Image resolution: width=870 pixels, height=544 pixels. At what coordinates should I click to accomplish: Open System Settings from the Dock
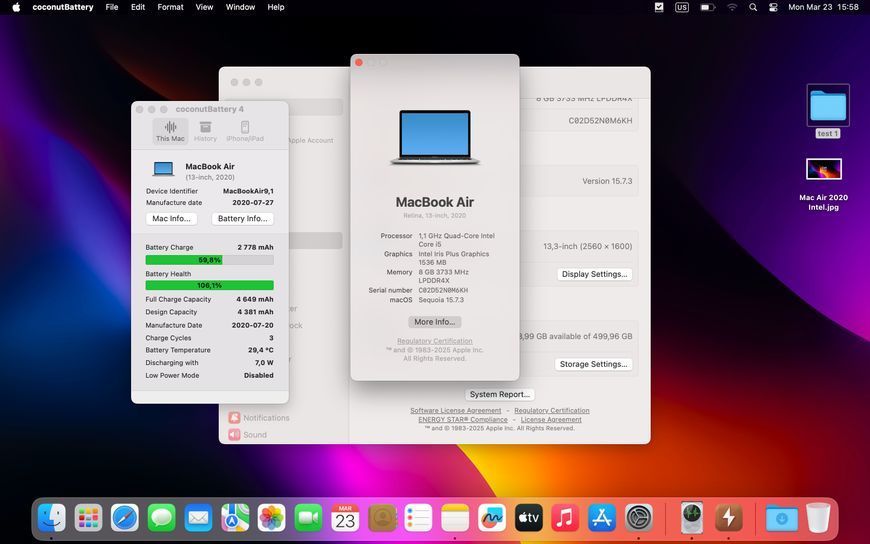pos(639,518)
